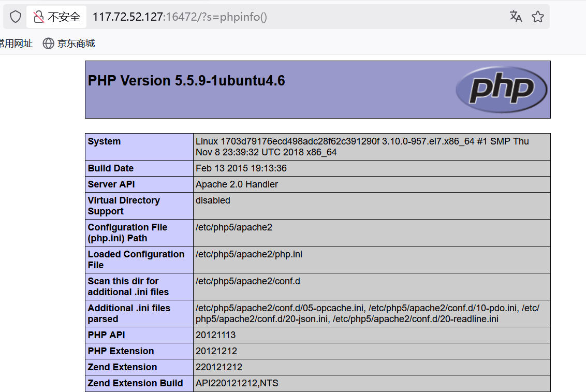Click the tracking protection shield icon
Viewport: 586px width, 392px height.
pyautogui.click(x=15, y=16)
